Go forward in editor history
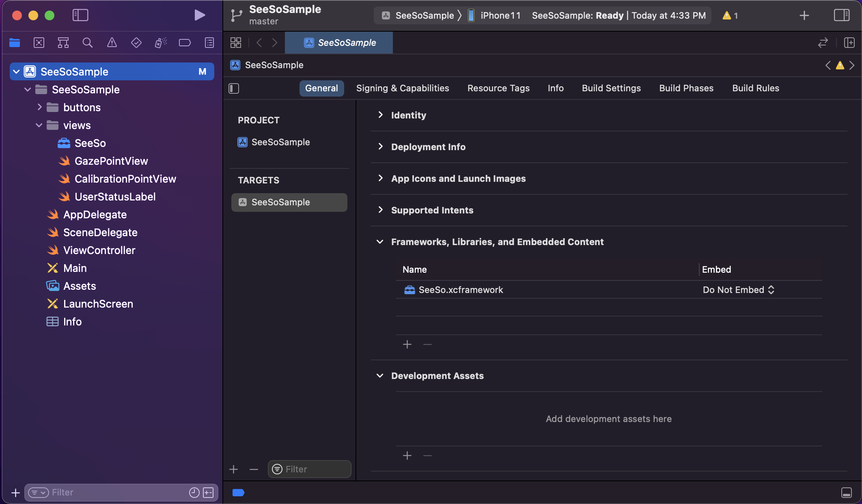 (x=275, y=43)
